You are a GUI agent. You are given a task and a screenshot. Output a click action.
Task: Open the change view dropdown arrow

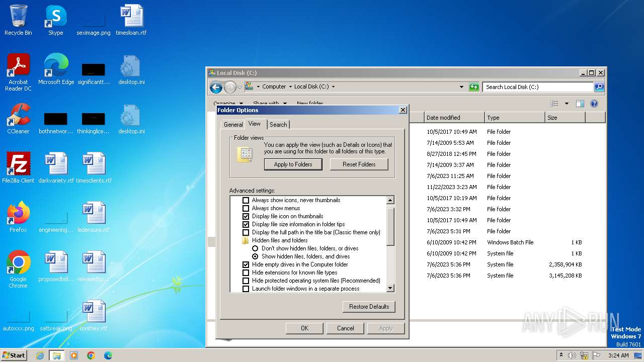pos(567,104)
